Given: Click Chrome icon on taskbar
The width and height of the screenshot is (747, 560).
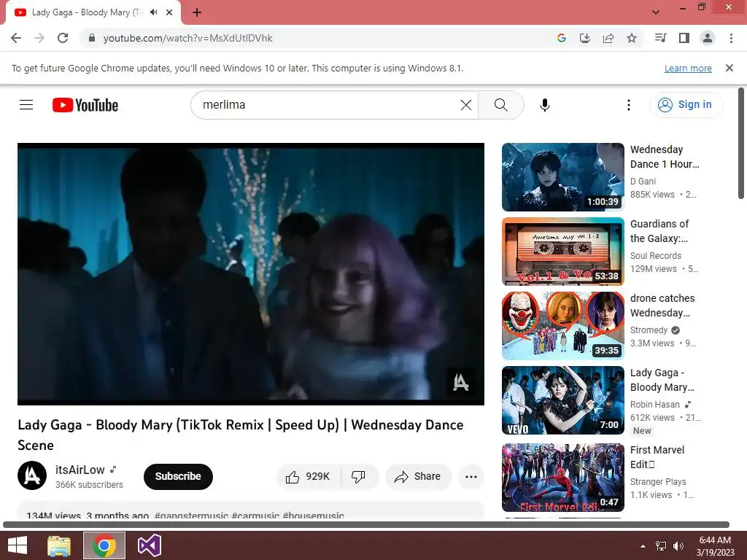Looking at the screenshot, I should tap(104, 545).
